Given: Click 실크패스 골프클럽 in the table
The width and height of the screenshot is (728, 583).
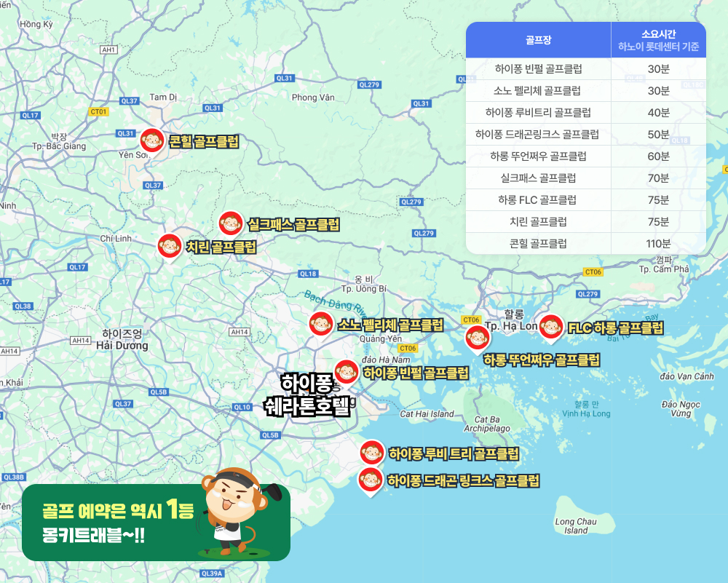Looking at the screenshot, I should click(x=538, y=178).
